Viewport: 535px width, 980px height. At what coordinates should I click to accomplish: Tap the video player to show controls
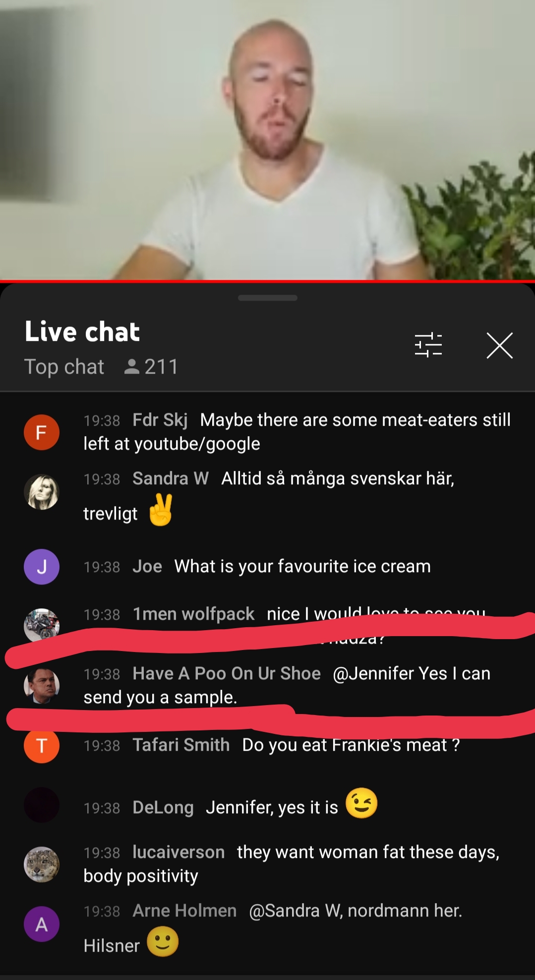click(268, 139)
